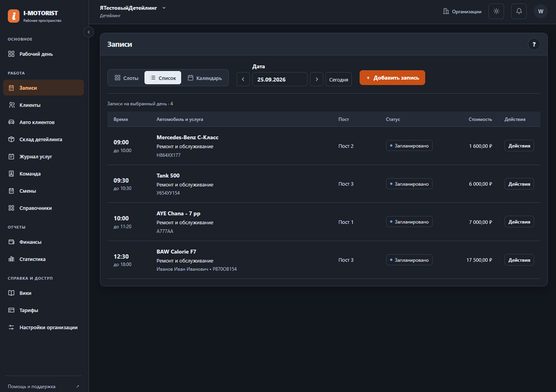Switch to the Слоты view tab
Viewport: 556px width, 392px height.
tap(127, 78)
